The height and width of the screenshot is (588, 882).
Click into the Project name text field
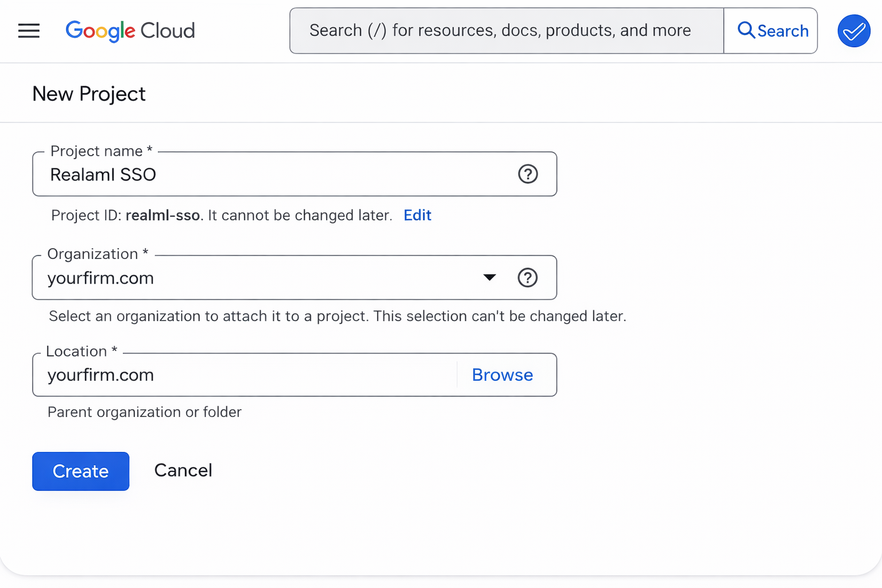(276, 175)
